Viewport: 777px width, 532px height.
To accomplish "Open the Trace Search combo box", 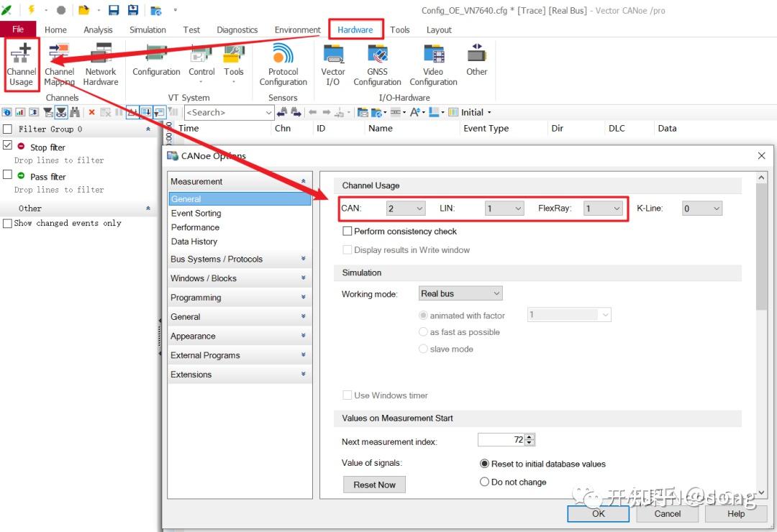I will pyautogui.click(x=229, y=112).
